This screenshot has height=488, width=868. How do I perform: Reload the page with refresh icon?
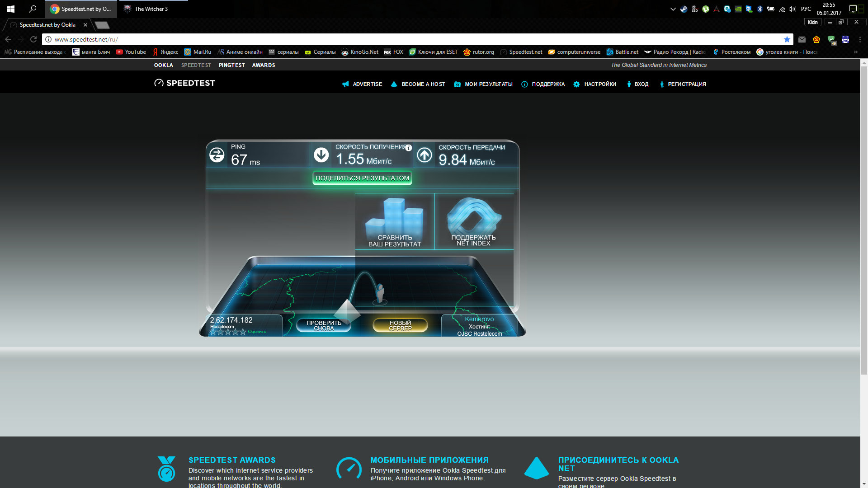[33, 39]
